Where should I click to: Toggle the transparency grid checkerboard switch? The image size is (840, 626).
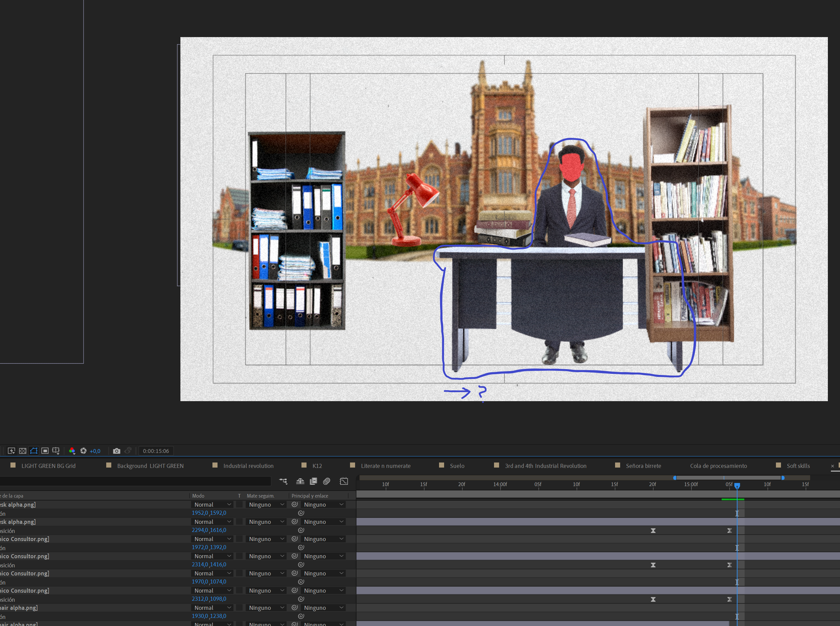[23, 451]
